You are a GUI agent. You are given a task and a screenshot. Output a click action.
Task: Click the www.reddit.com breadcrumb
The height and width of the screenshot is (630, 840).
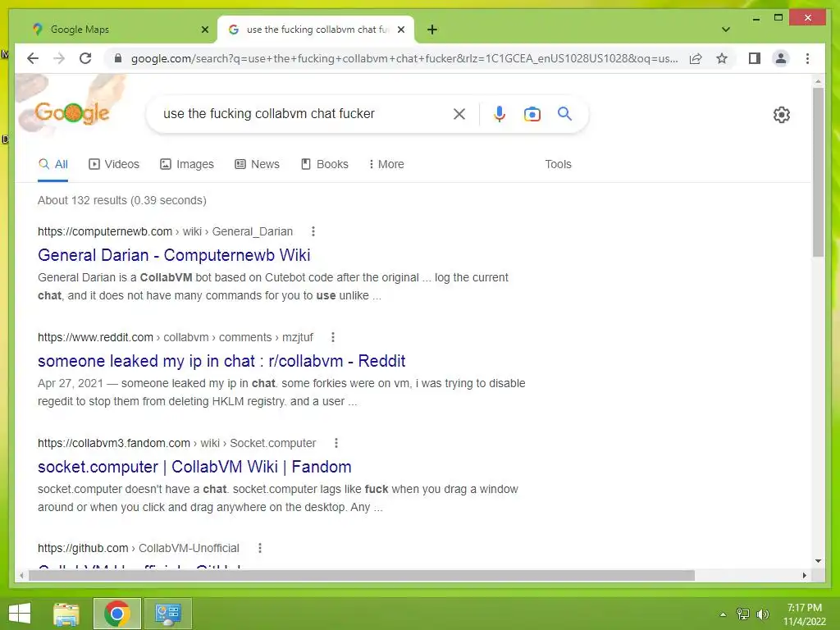176,337
